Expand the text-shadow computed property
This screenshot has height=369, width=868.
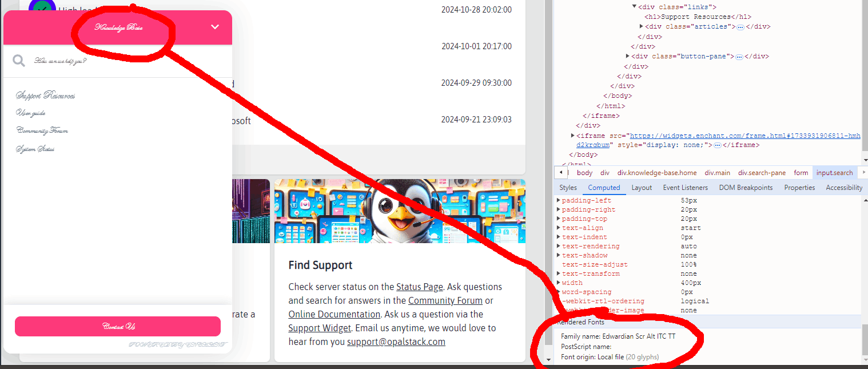pos(559,255)
